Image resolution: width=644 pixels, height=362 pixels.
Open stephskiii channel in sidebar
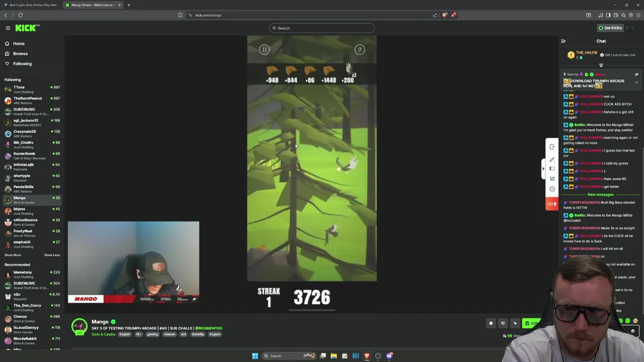pyautogui.click(x=31, y=244)
